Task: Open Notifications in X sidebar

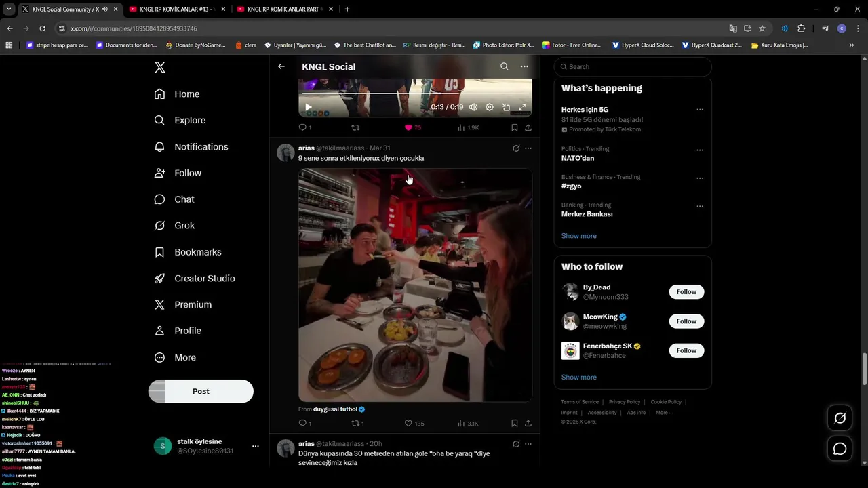Action: click(191, 146)
